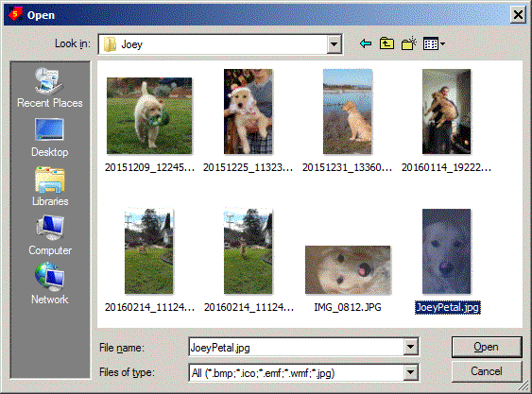Click the Cancel button
532x394 pixels.
(487, 371)
